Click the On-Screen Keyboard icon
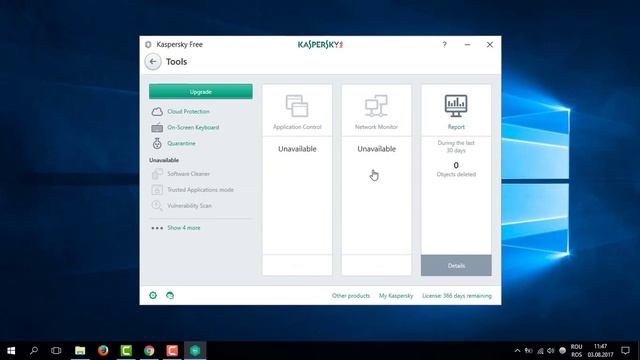 pyautogui.click(x=157, y=128)
